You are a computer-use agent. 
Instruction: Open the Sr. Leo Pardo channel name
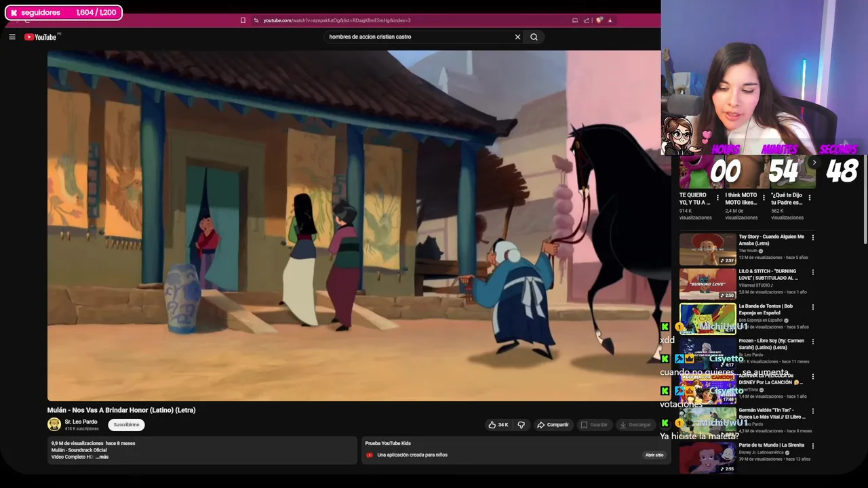click(x=81, y=422)
